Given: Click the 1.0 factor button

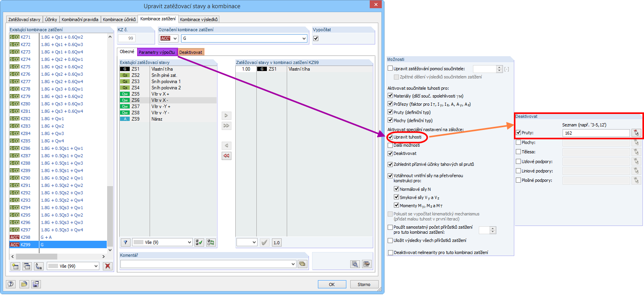Looking at the screenshot, I should [277, 242].
